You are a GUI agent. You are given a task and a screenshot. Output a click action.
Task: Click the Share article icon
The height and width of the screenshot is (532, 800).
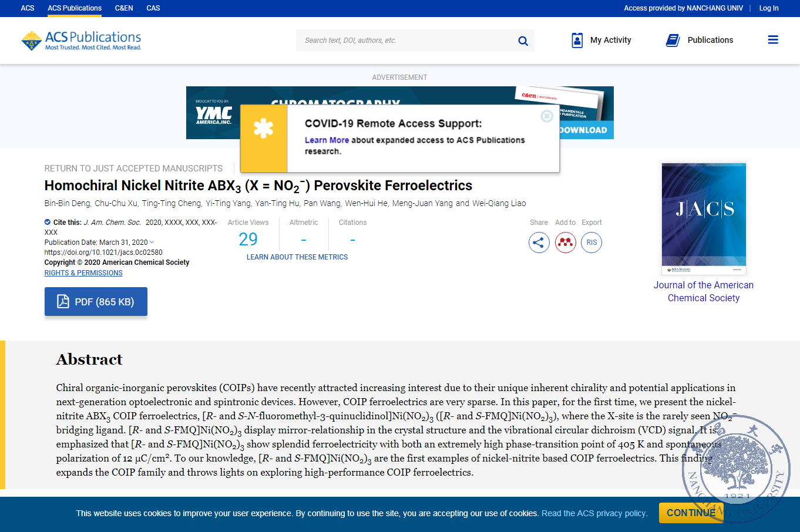point(539,243)
